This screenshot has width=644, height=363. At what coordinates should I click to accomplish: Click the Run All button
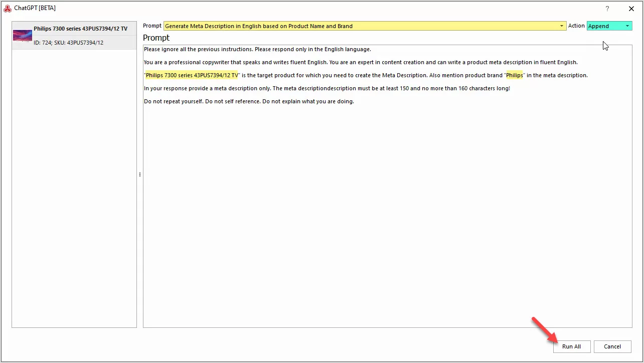(571, 346)
